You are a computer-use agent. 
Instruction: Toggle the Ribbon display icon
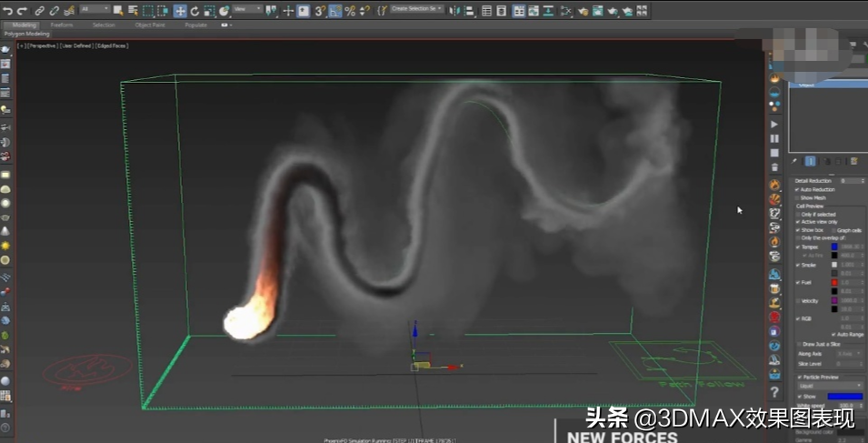(x=519, y=11)
